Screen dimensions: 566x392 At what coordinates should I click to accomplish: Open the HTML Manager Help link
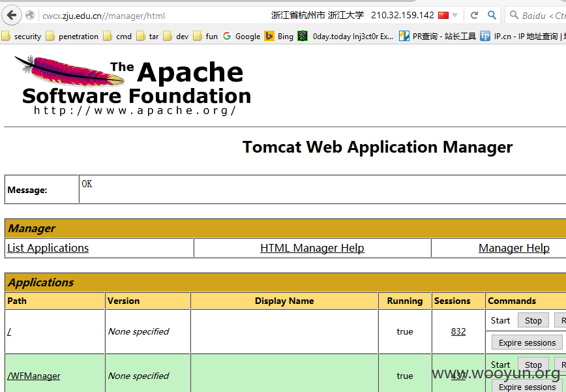click(x=312, y=248)
